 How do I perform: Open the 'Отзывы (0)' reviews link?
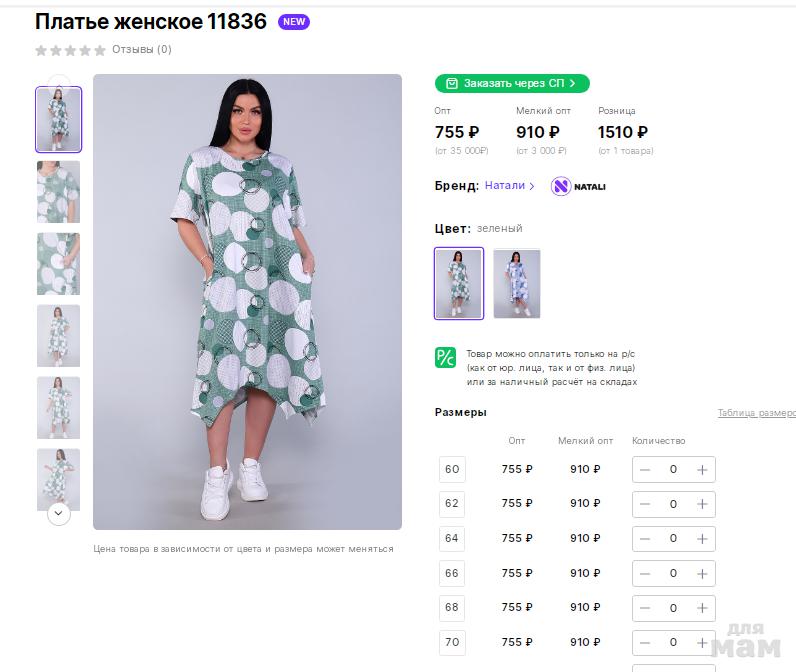pos(141,49)
